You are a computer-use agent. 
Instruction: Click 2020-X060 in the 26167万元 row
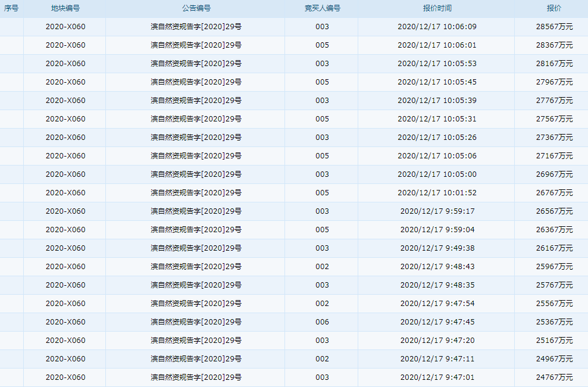65,248
